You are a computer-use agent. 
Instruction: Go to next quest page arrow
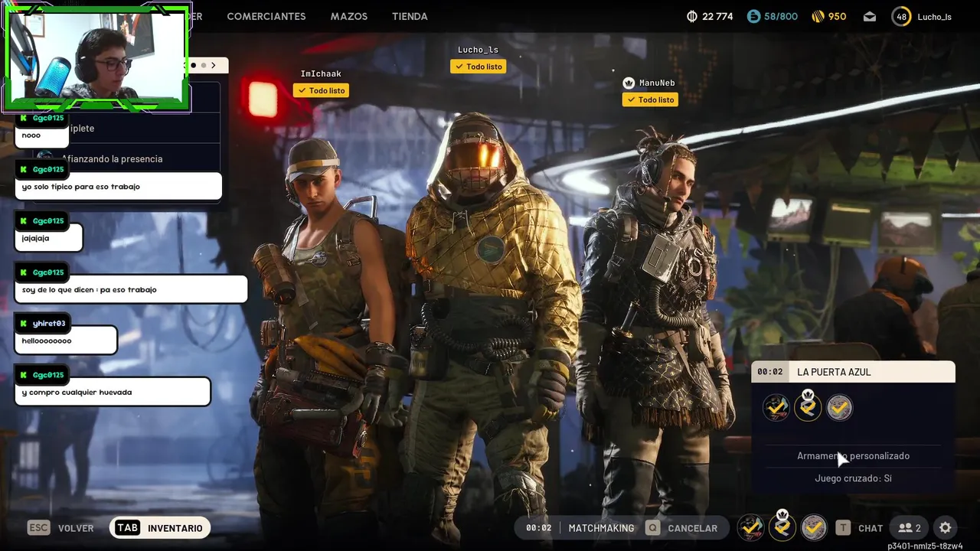click(214, 66)
